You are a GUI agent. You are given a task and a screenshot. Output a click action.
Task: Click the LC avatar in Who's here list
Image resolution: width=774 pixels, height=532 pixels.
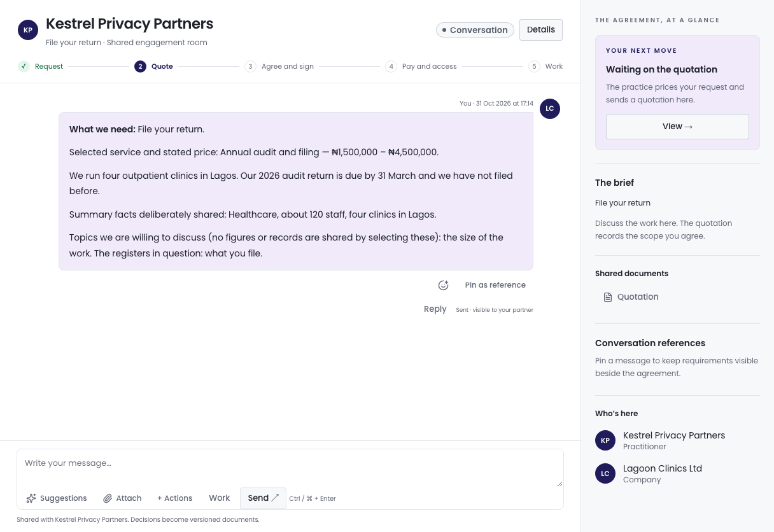[605, 473]
